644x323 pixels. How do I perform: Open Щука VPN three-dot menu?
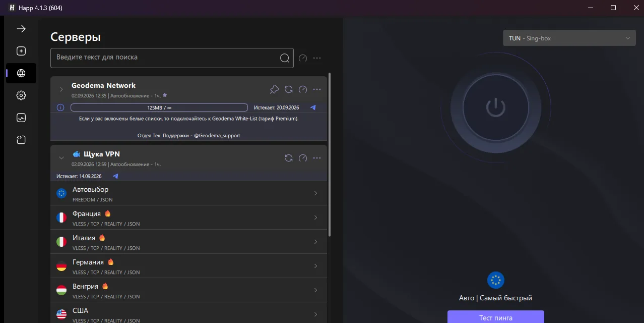(317, 158)
